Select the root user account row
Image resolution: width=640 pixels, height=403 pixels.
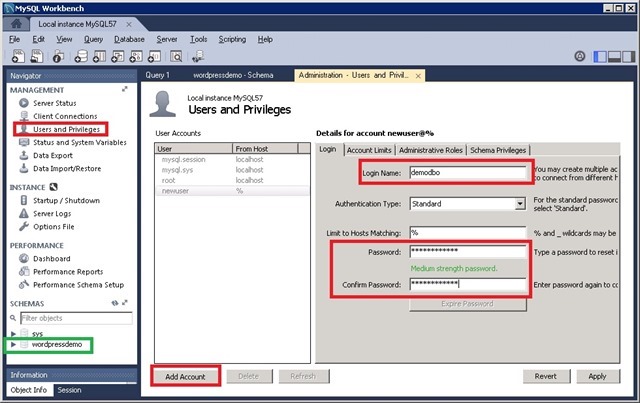coord(232,180)
